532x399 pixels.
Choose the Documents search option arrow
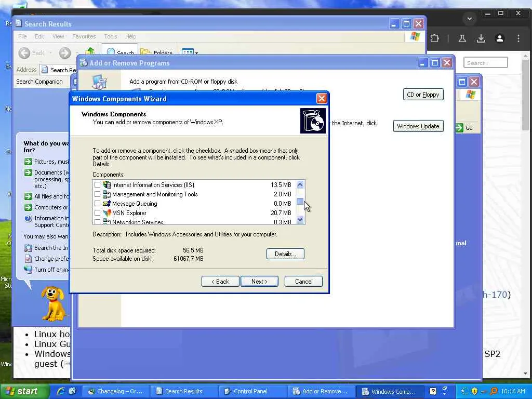coord(28,172)
